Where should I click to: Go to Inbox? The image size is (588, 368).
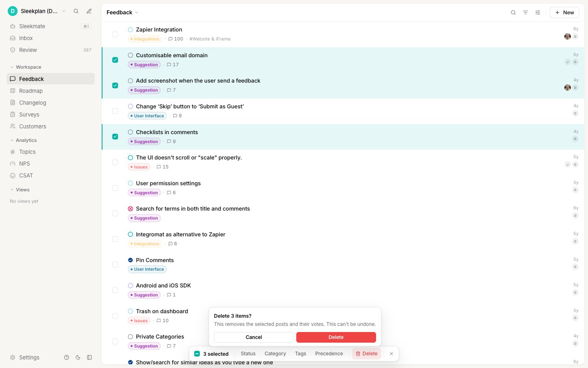click(x=51, y=38)
